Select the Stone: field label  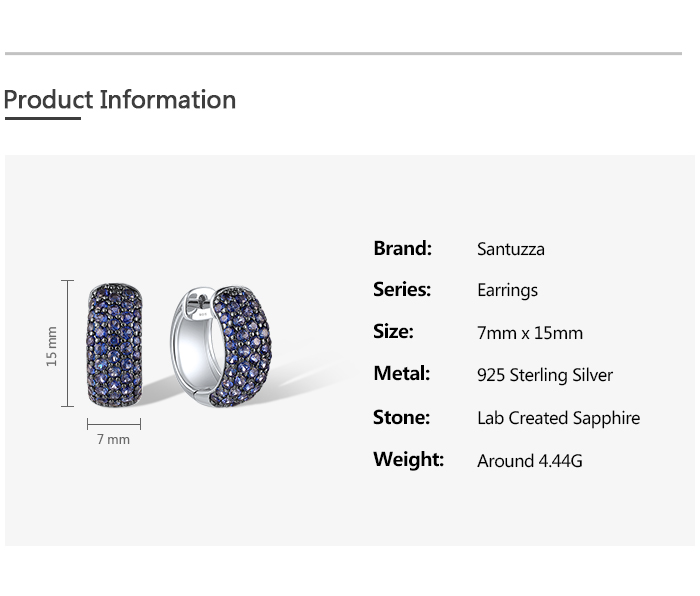pos(401,417)
